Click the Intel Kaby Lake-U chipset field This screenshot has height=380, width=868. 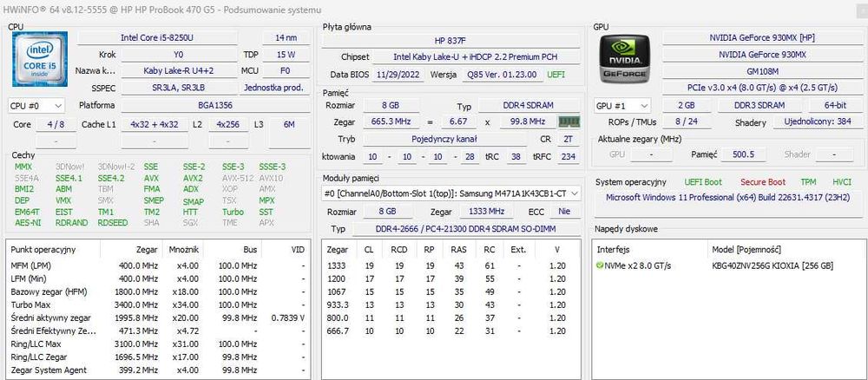[x=475, y=57]
